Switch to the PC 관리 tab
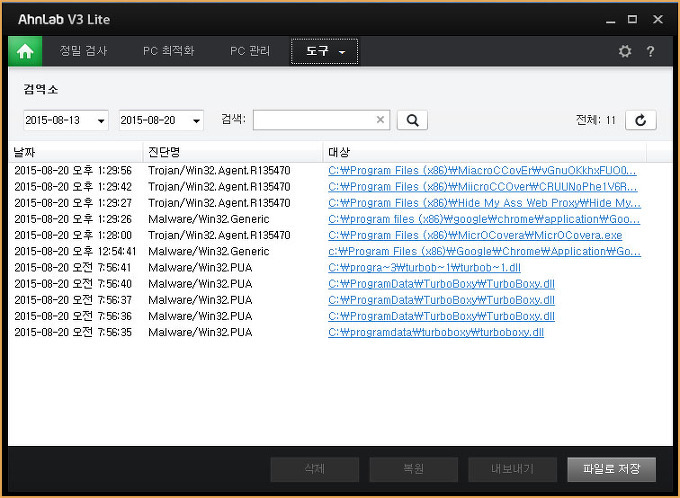This screenshot has height=498, width=680. coord(250,51)
